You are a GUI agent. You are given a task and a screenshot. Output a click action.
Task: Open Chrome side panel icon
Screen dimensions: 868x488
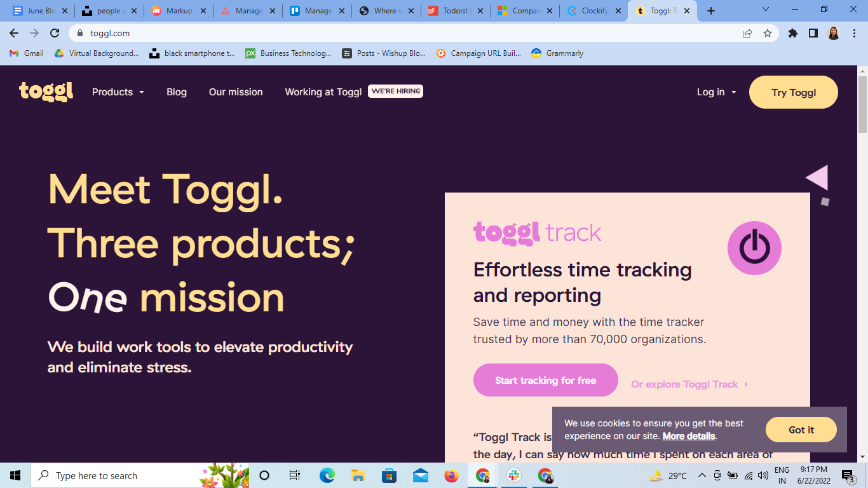pos(813,33)
